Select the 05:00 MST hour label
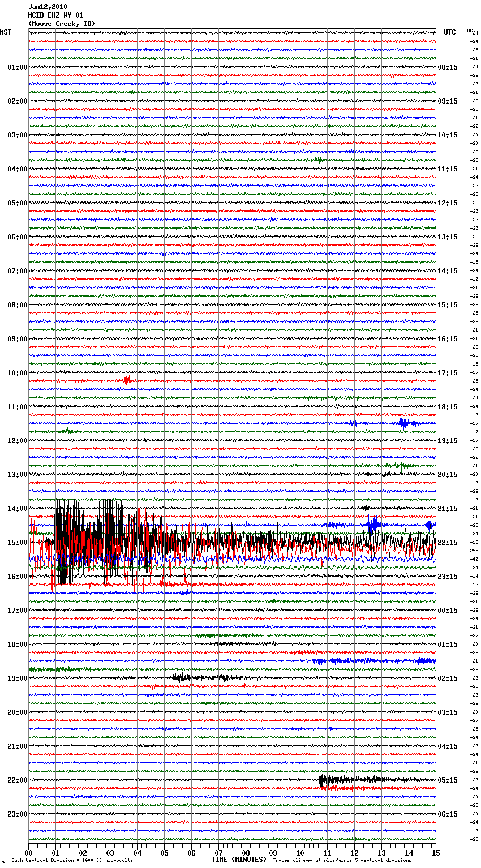The width and height of the screenshot is (481, 868). point(18,203)
